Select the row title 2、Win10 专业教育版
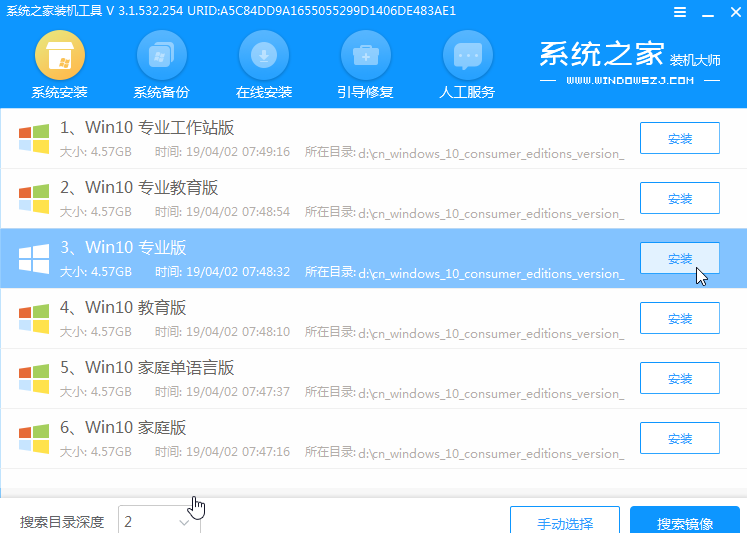 coord(139,188)
